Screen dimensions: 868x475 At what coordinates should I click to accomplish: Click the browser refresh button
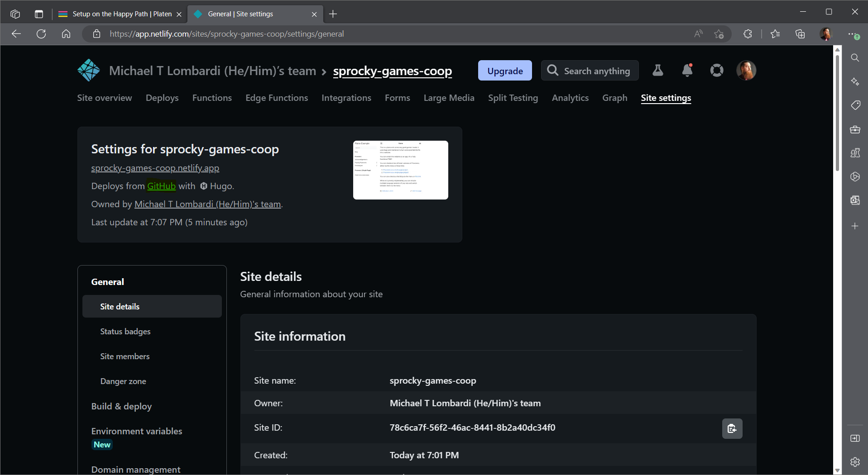coord(41,34)
